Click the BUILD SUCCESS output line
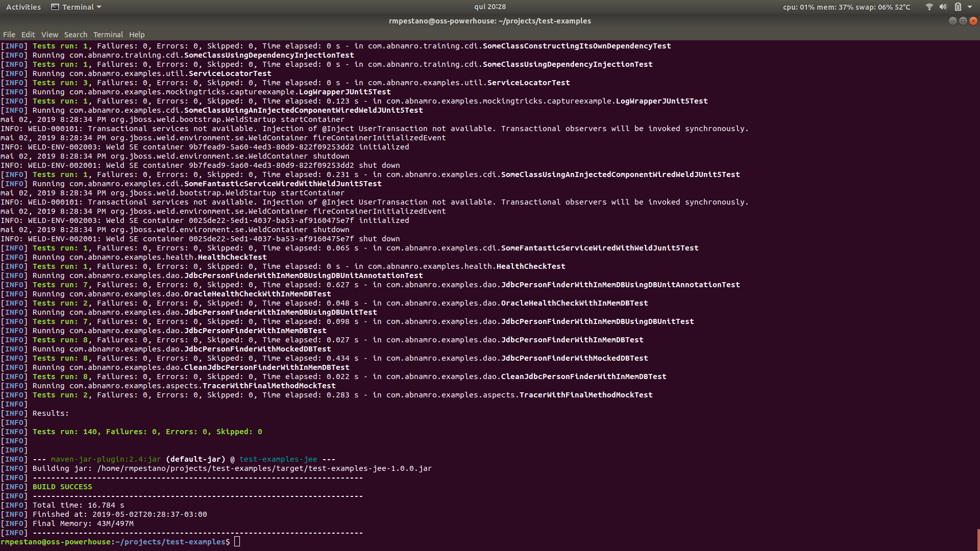The height and width of the screenshot is (551, 980). [x=61, y=486]
